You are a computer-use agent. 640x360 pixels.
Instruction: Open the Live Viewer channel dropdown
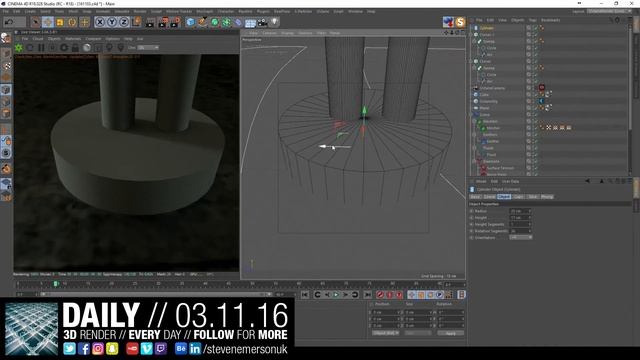pyautogui.click(x=148, y=48)
